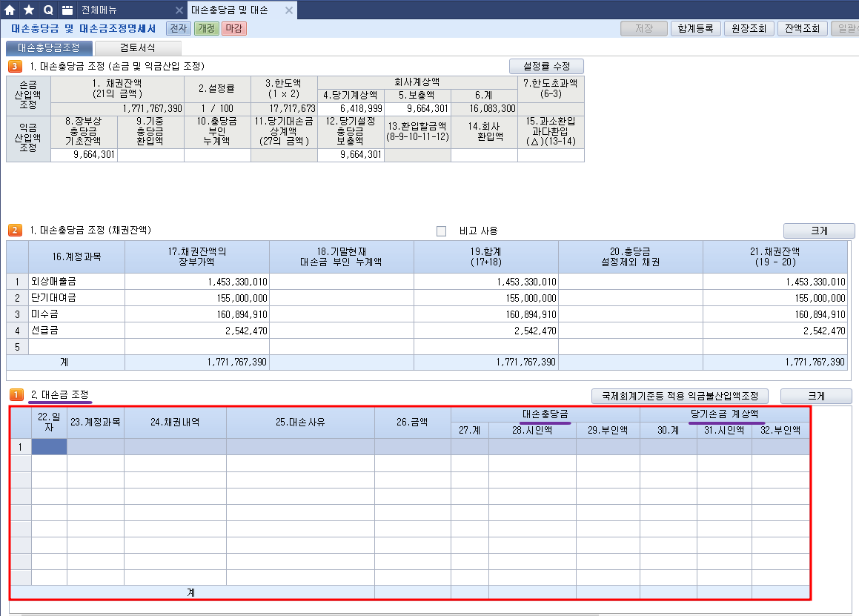Close the 전체메뉴 tab
The height and width of the screenshot is (616, 859).
point(179,10)
